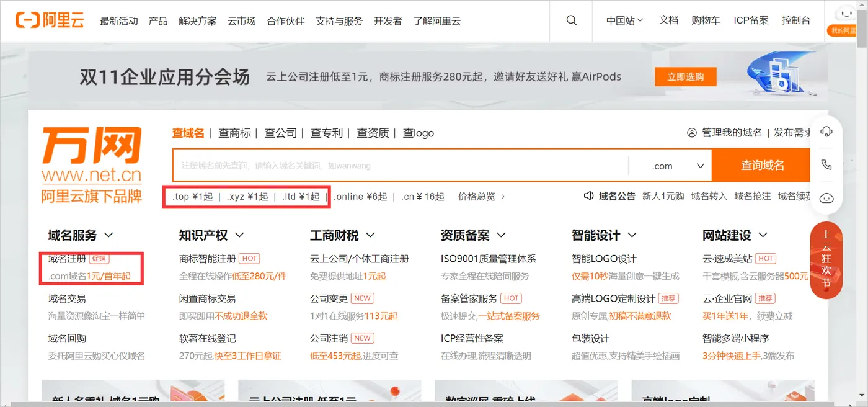Open the 域名回购 link
Image resolution: width=868 pixels, height=407 pixels.
tap(67, 338)
